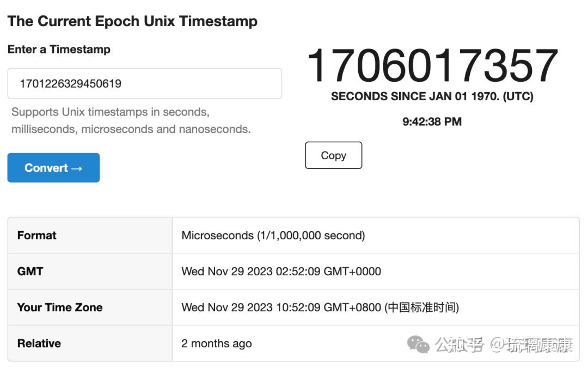This screenshot has width=588, height=369.
Task: Click the large 1706017357 epoch number
Action: click(432, 66)
